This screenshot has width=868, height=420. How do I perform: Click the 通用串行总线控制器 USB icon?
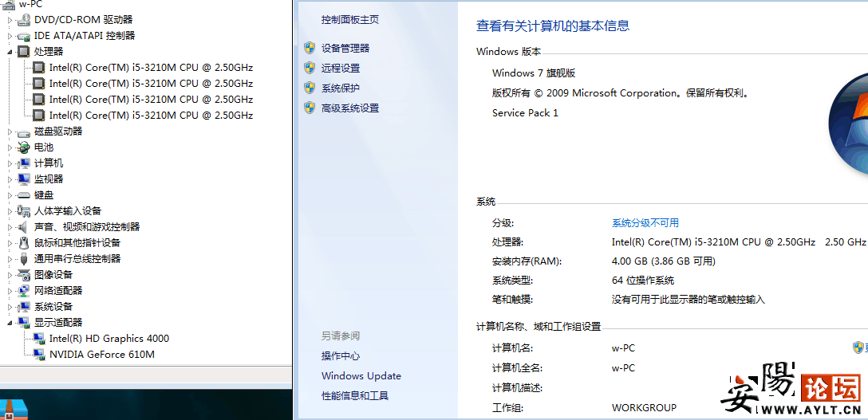click(x=24, y=259)
